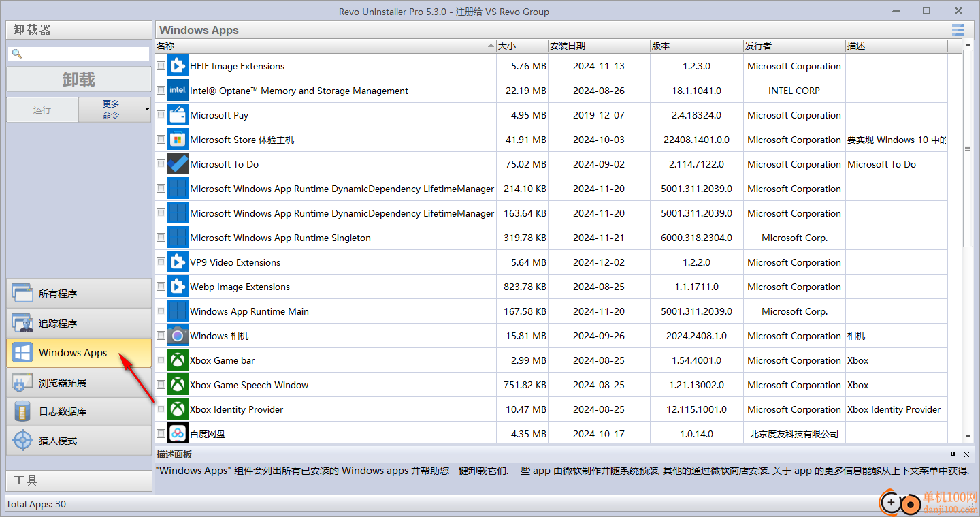Sort the list by 发行者 column
Image resolution: width=980 pixels, height=517 pixels.
[x=794, y=46]
